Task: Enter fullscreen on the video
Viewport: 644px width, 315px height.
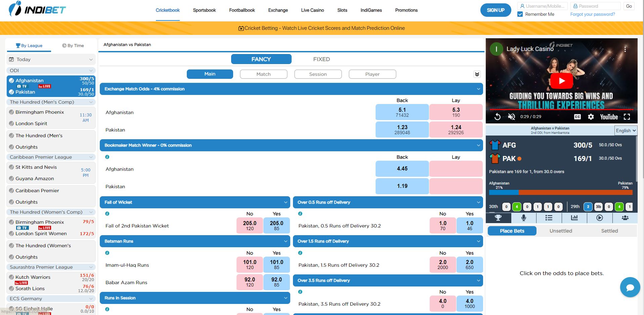Action: (x=627, y=117)
